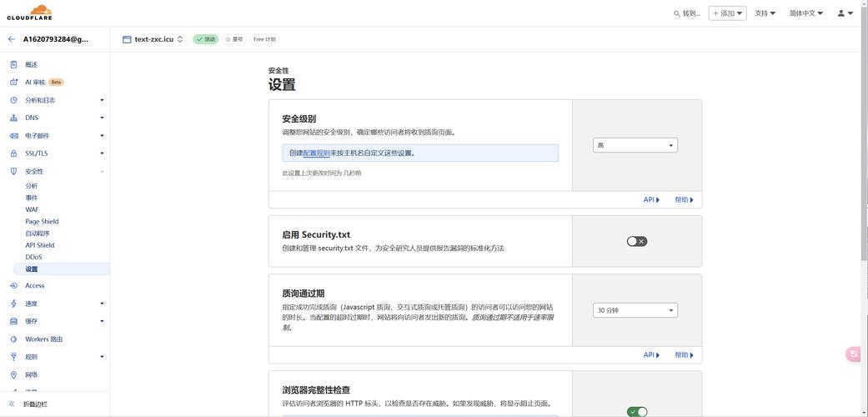Click the Workers 路由 icon in sidebar
The image size is (868, 417).
13,339
